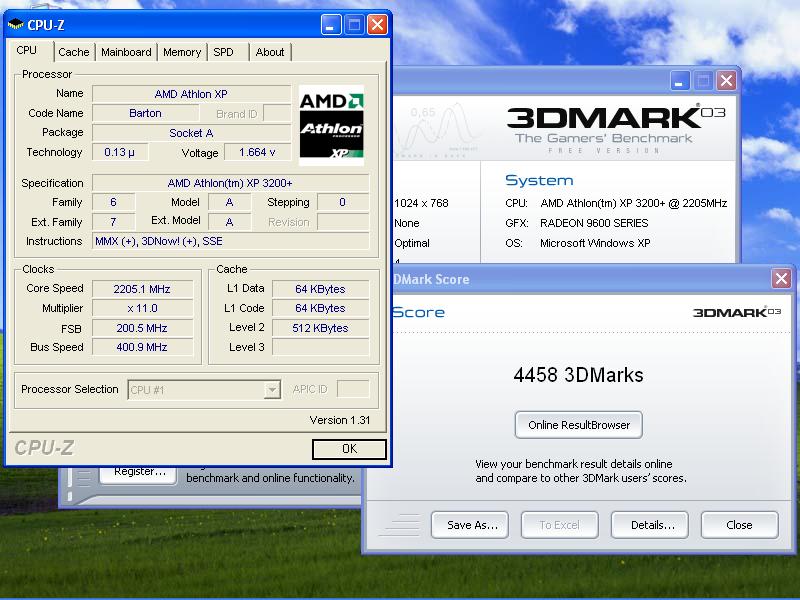Open the Memory tab
The width and height of the screenshot is (800, 600).
(x=182, y=52)
